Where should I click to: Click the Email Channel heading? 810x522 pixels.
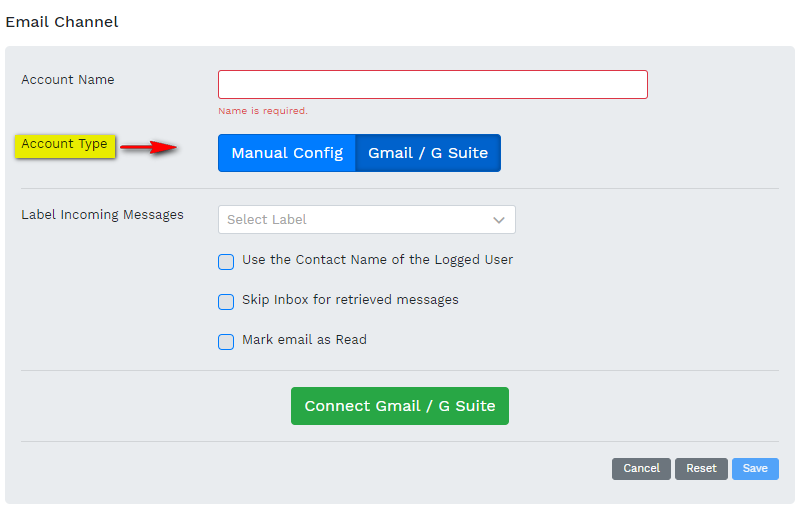62,22
